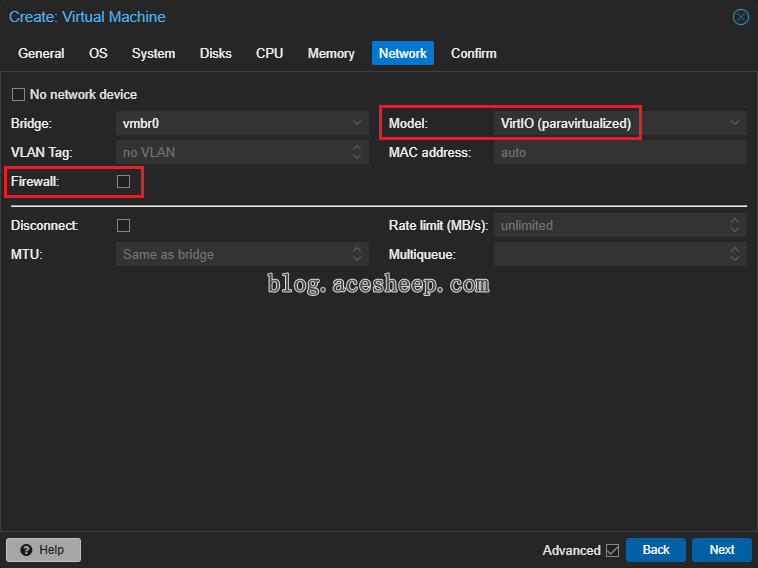Decrease the Rate limit value

point(735,230)
